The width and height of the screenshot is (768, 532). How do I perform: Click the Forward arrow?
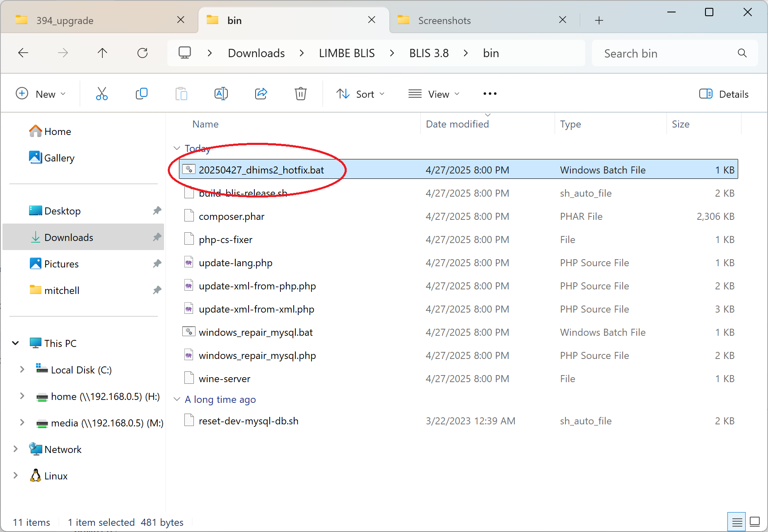tap(63, 53)
